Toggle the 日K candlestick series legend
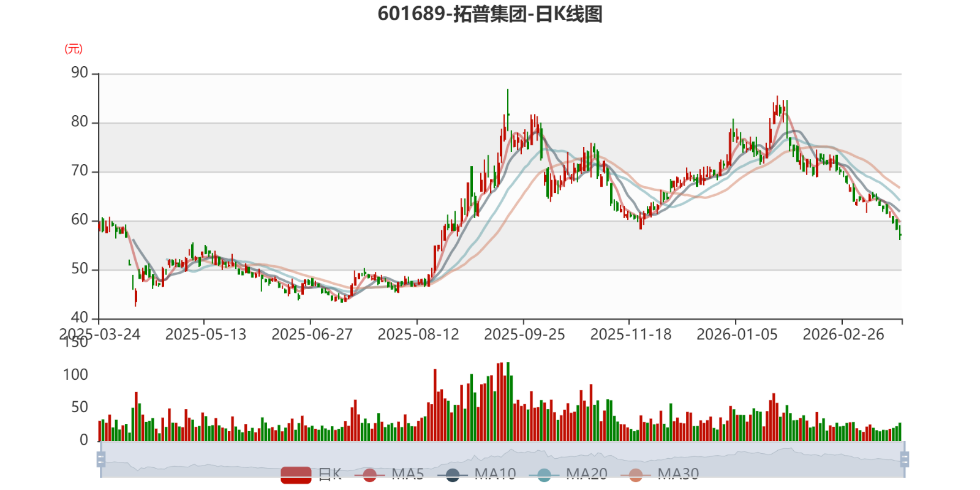The image size is (980, 490). tap(311, 475)
